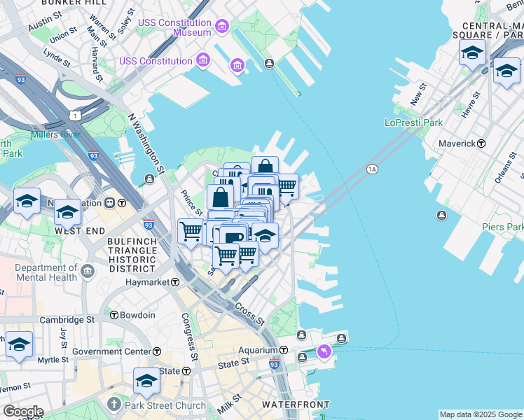The width and height of the screenshot is (524, 420).
Task: Open the school pin left of North Station
Action: point(27,203)
